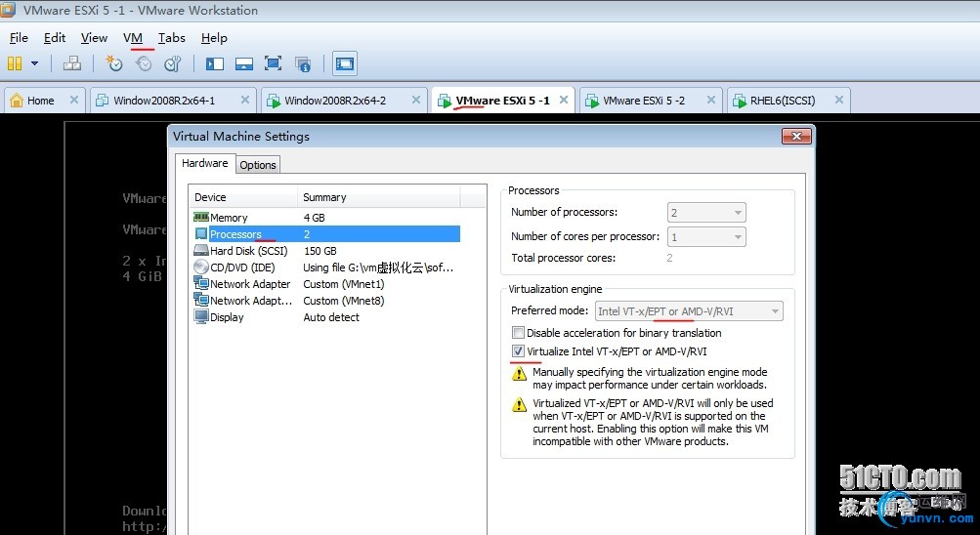Open the VM menu
This screenshot has height=535, width=980.
(133, 38)
